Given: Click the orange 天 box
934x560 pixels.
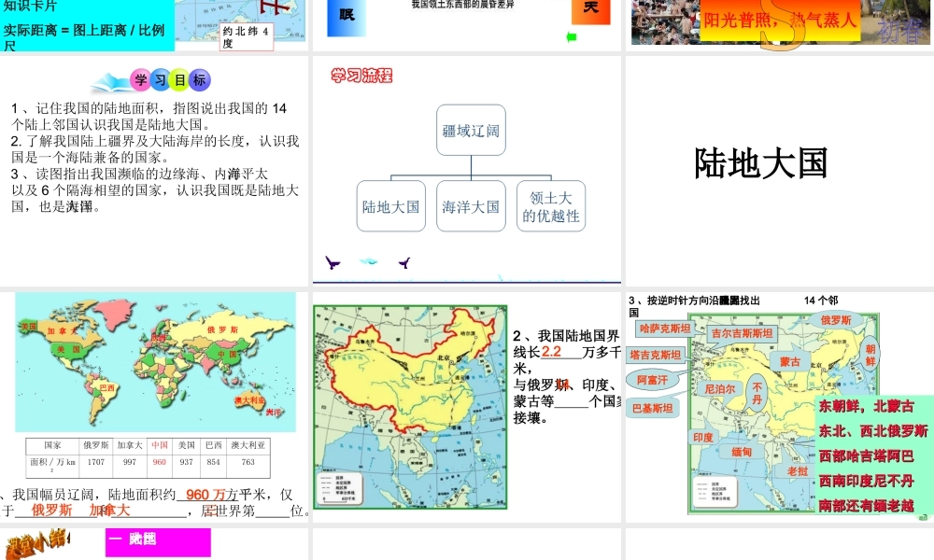Looking at the screenshot, I should pyautogui.click(x=591, y=10).
